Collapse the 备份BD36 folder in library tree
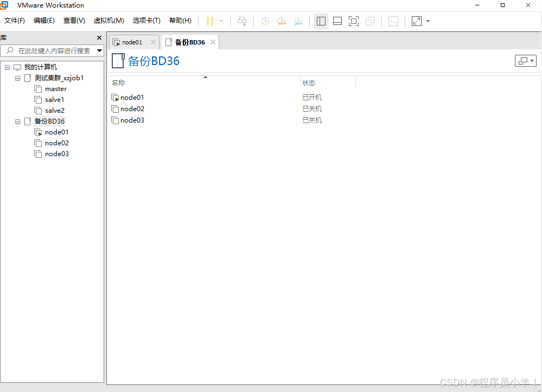The width and height of the screenshot is (542, 392). [x=17, y=121]
